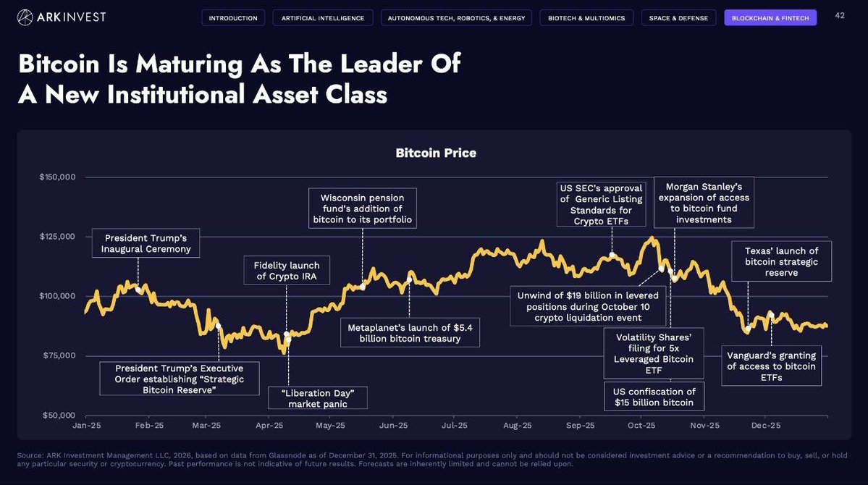
Task: Select the Biotech & Multiomics tab
Action: (586, 18)
